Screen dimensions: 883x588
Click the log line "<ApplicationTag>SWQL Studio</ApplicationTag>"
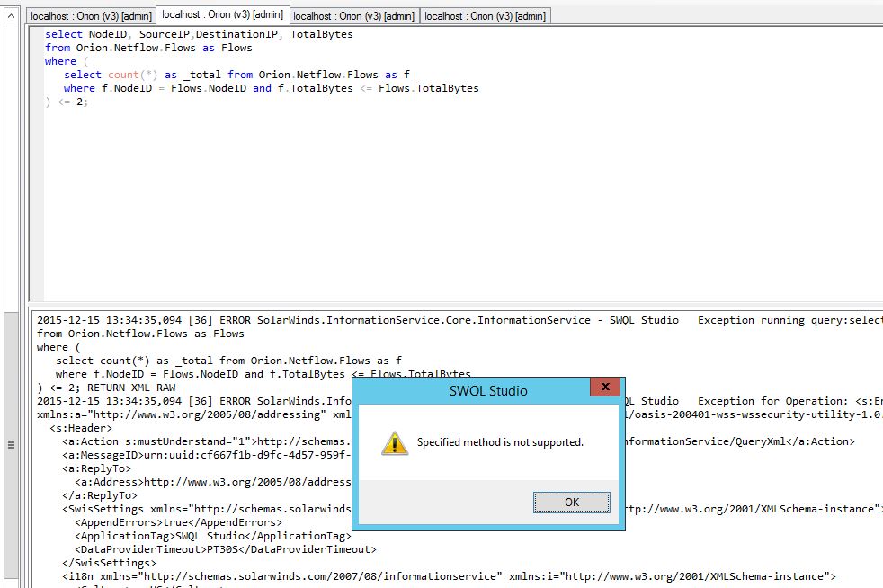[213, 536]
